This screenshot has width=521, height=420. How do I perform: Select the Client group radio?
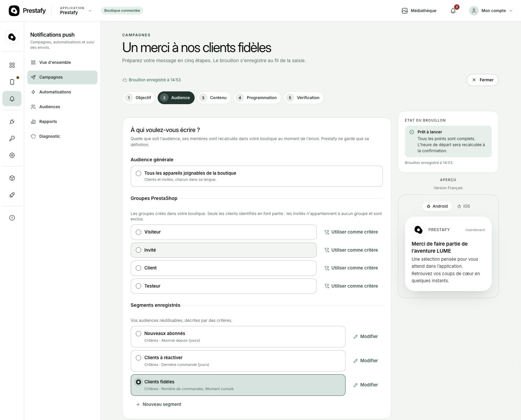coord(138,268)
